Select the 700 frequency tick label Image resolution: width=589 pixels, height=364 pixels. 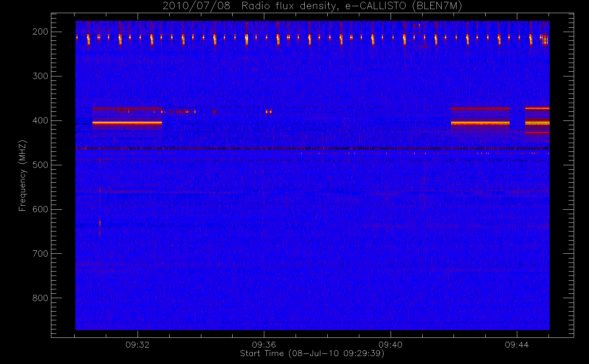pyautogui.click(x=40, y=254)
